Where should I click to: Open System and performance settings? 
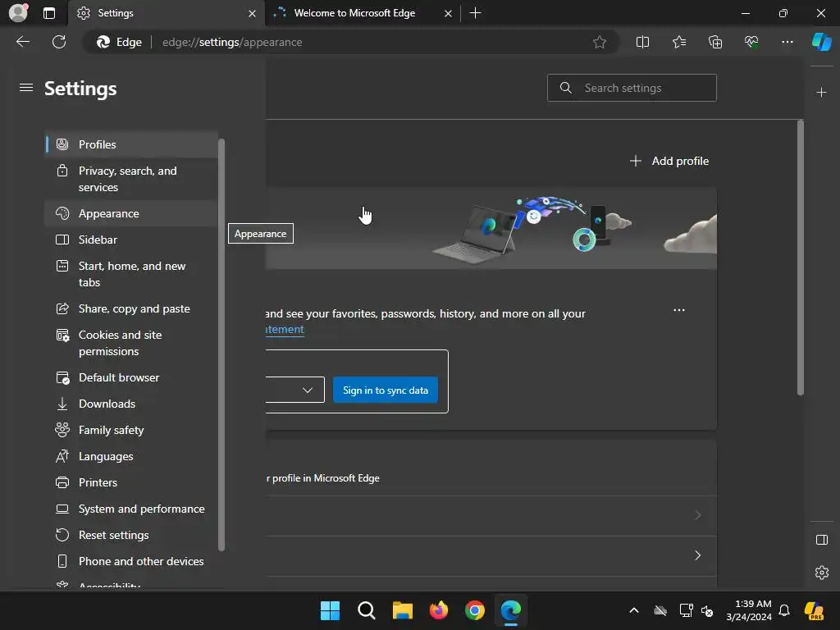click(131, 509)
